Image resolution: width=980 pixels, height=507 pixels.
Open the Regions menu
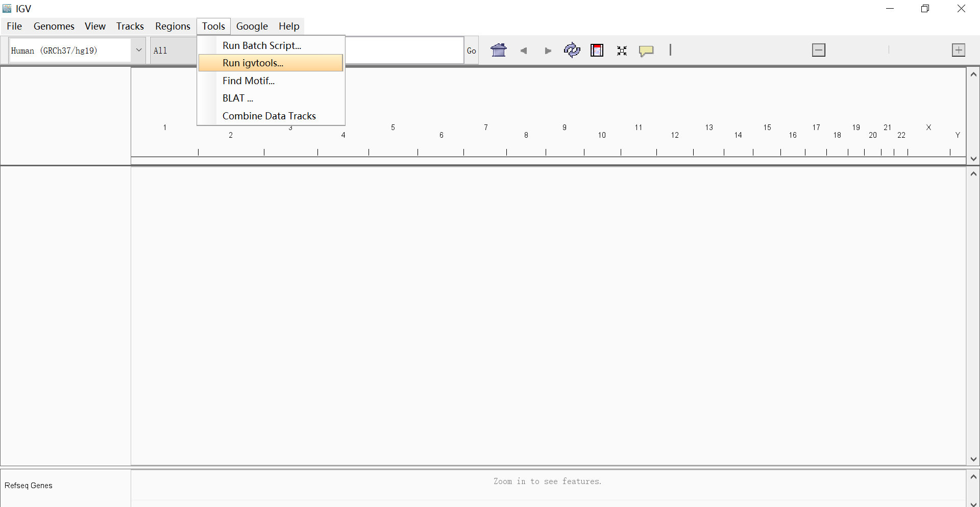(173, 26)
